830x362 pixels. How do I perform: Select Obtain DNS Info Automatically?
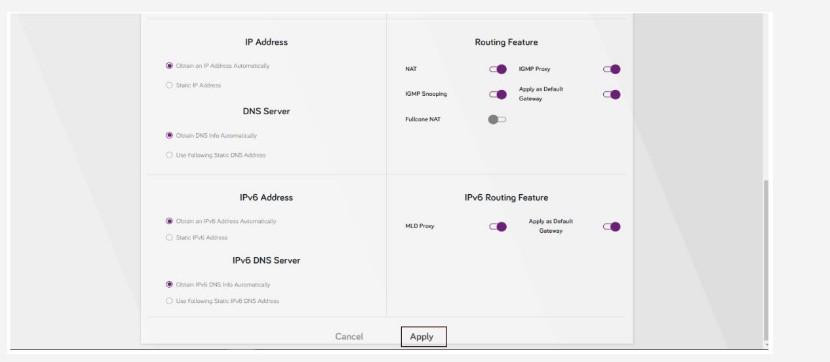pyautogui.click(x=169, y=135)
